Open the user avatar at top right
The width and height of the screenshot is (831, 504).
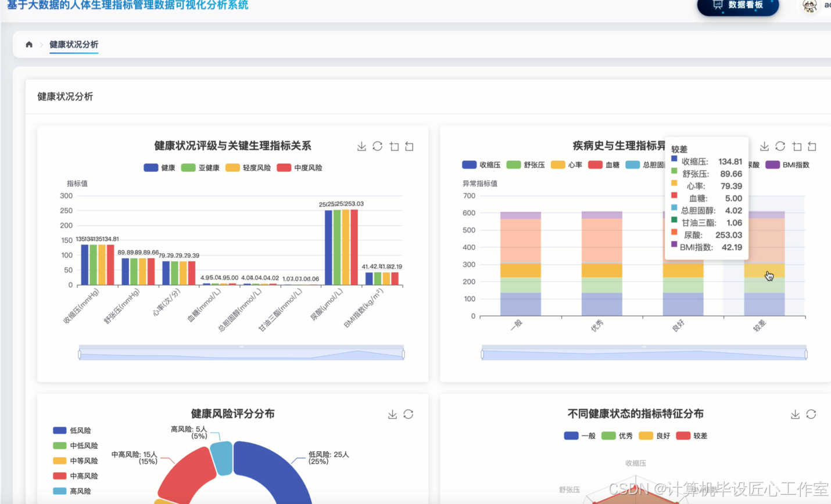coord(809,6)
